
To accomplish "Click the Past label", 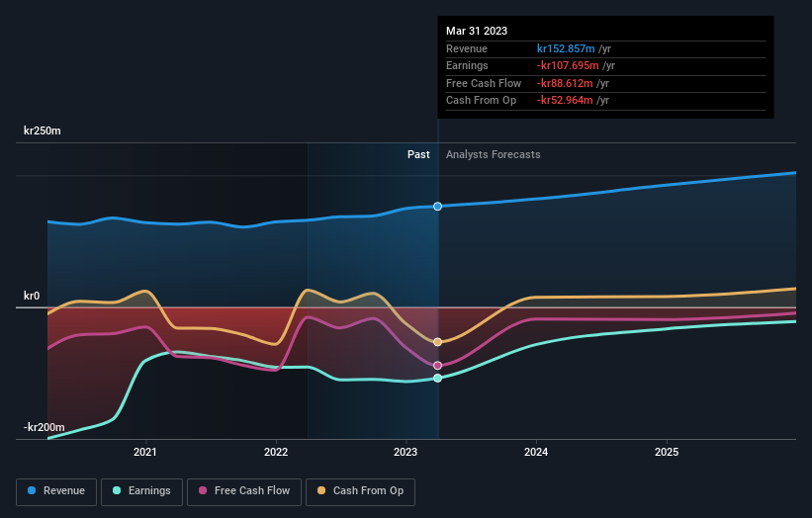I will tap(418, 155).
